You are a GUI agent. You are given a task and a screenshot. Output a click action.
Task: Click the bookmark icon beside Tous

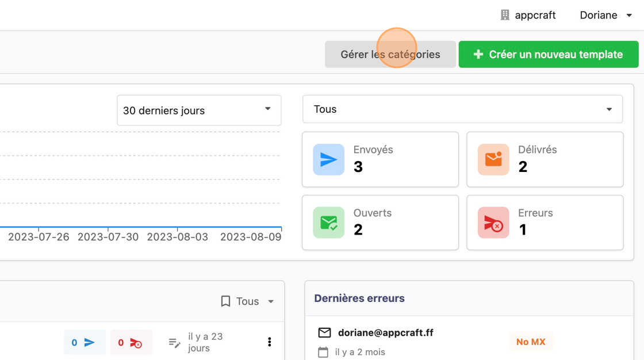tap(226, 301)
